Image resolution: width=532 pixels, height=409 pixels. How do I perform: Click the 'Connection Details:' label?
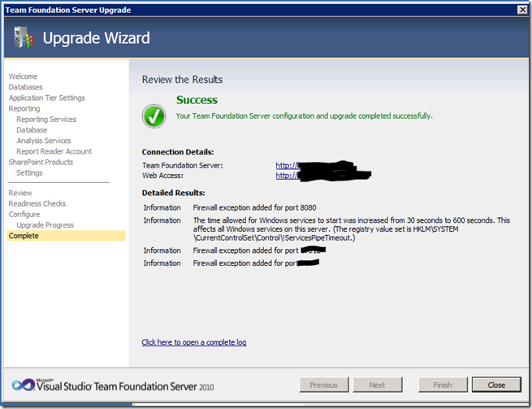(178, 152)
